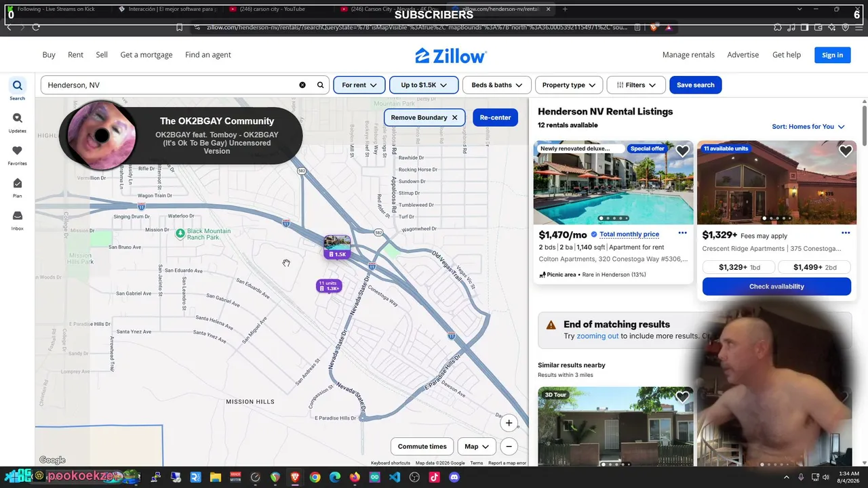
Task: Expand the Up to $1.5K price dropdown
Action: [x=424, y=85]
